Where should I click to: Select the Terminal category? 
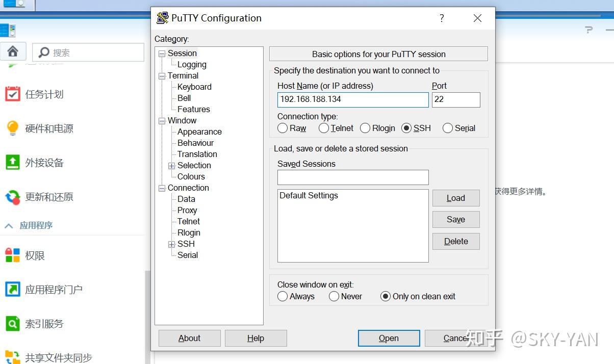point(183,75)
